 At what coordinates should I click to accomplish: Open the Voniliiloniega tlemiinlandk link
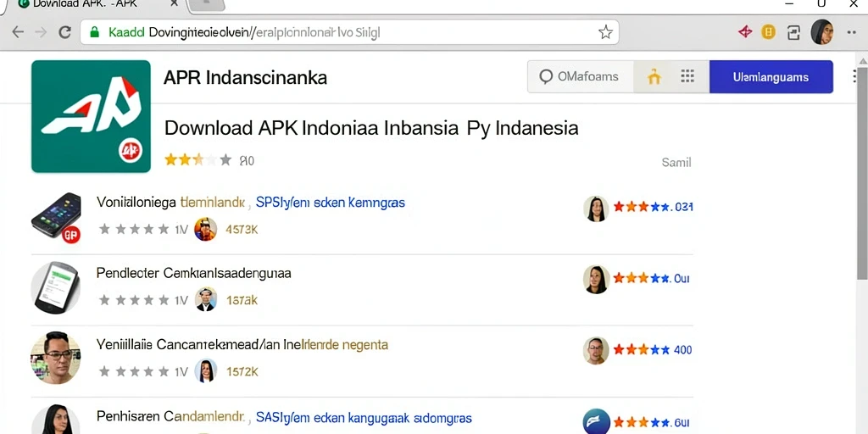point(170,202)
